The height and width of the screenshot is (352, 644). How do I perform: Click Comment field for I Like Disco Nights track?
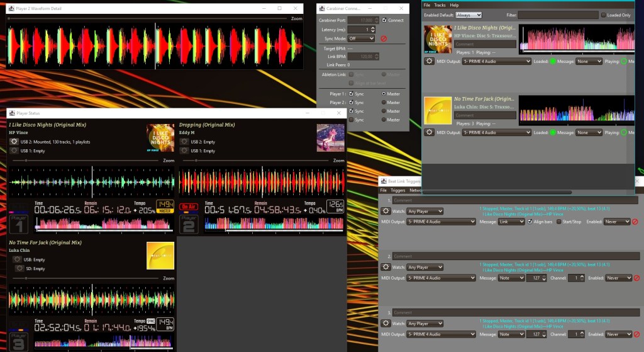(x=485, y=44)
